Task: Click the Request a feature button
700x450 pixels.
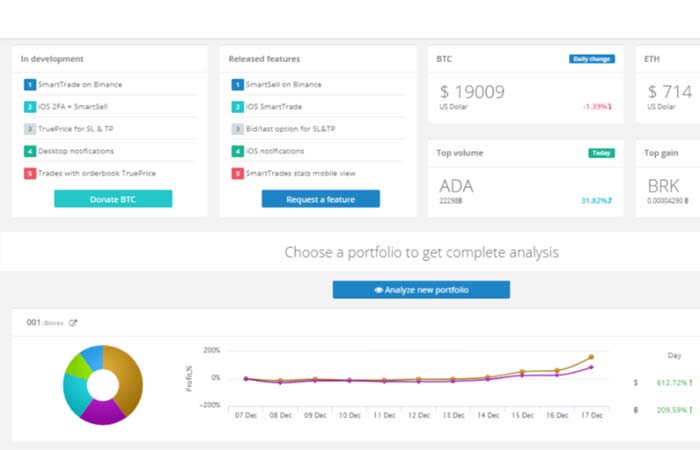Action: point(321,199)
